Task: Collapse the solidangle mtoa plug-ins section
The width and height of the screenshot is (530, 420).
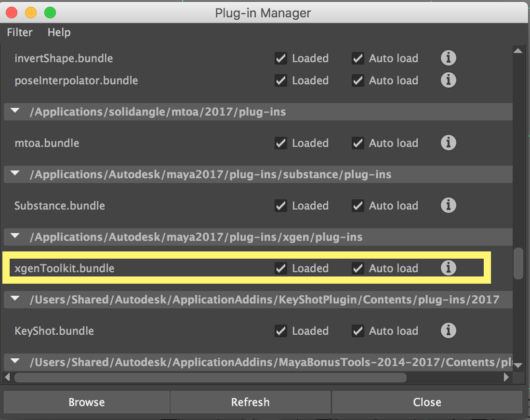Action: tap(14, 111)
